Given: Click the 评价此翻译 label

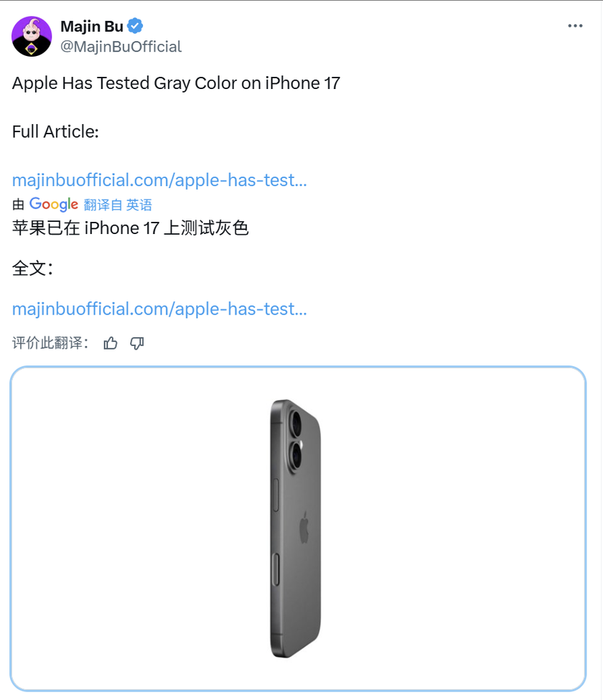Looking at the screenshot, I should pyautogui.click(x=50, y=343).
